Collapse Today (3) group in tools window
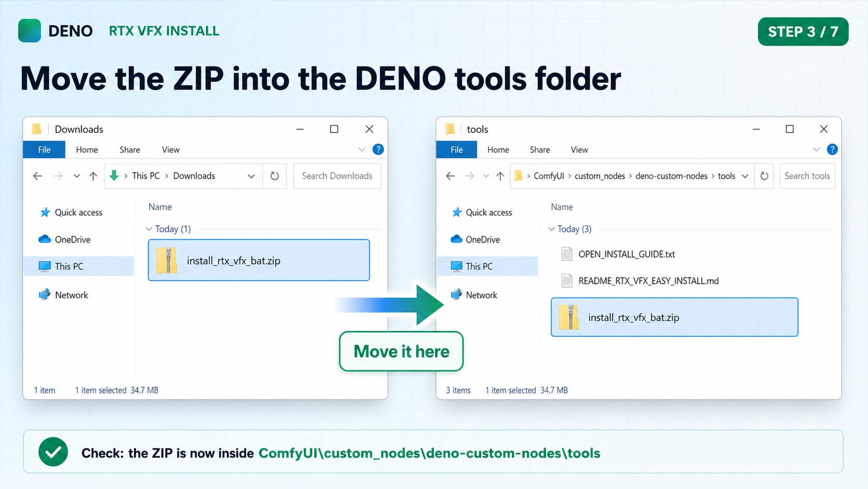This screenshot has height=489, width=868. tap(551, 229)
